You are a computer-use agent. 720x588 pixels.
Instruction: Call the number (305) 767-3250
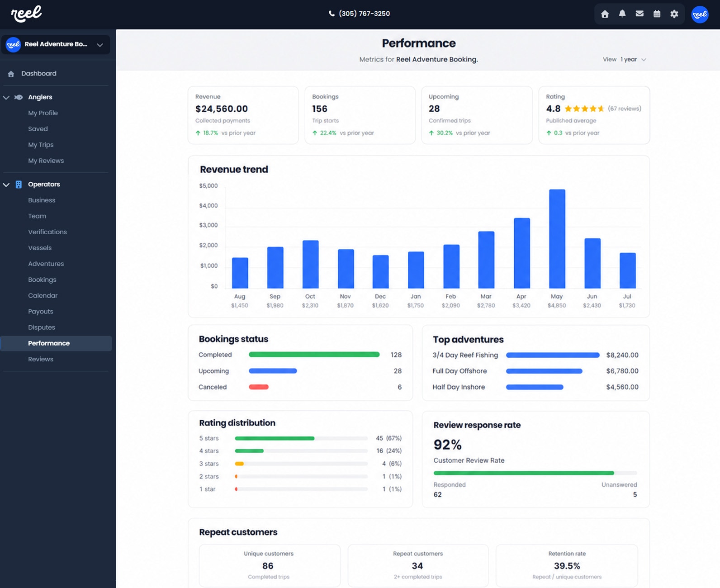[365, 14]
